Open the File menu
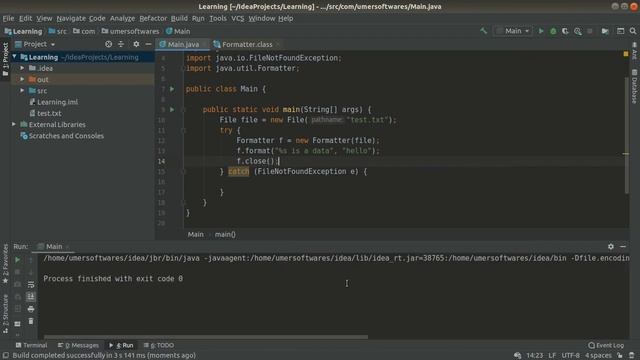The image size is (640, 360). [x=8, y=18]
